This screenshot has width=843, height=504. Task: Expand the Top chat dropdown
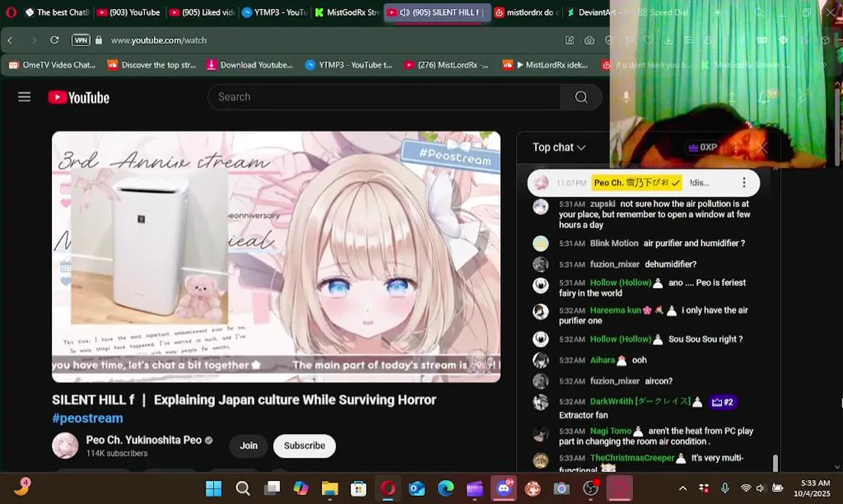(x=559, y=148)
